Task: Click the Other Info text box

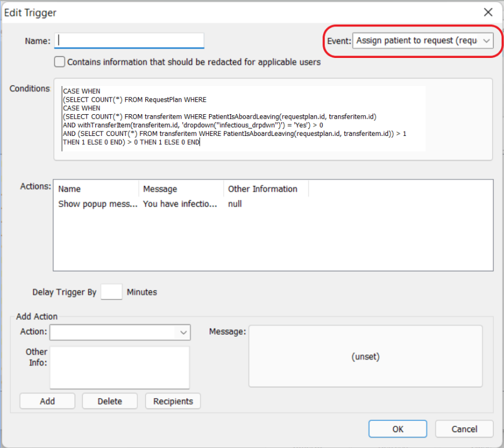Action: coord(119,367)
